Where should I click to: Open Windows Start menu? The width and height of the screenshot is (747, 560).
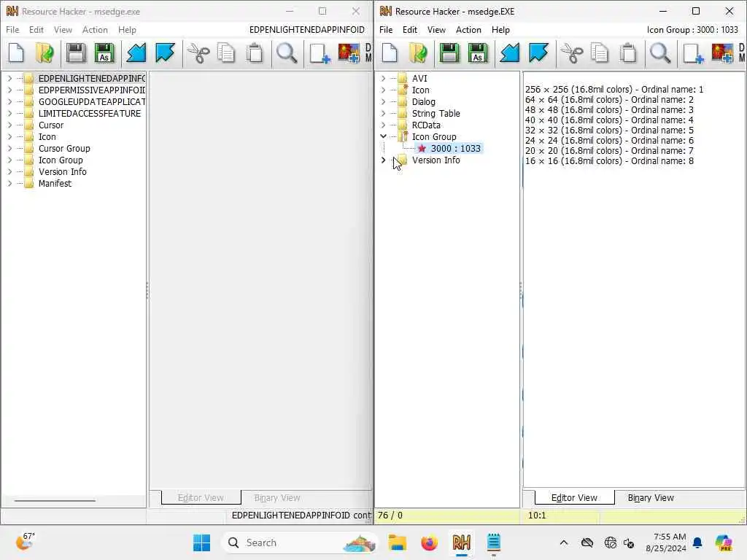(x=201, y=542)
